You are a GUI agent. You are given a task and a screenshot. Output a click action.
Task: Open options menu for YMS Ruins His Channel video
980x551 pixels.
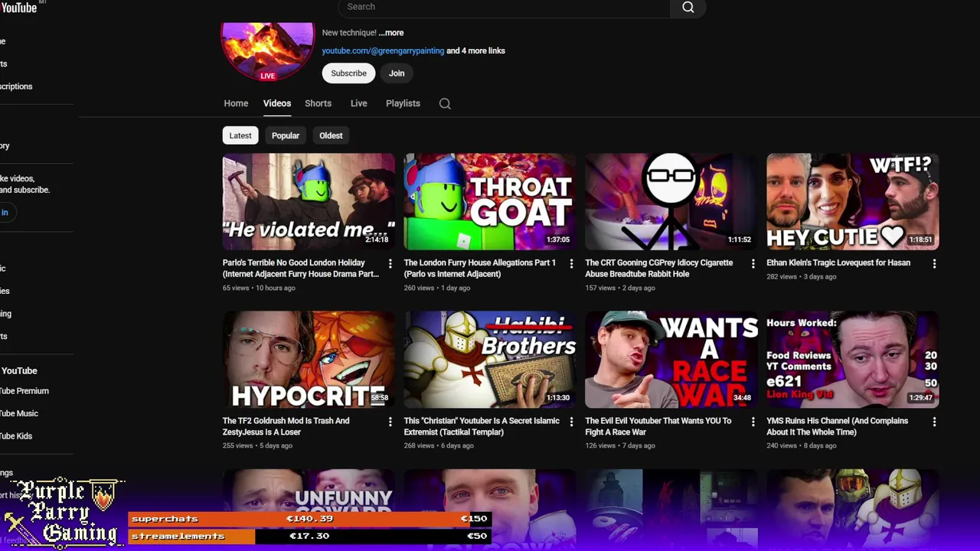[x=934, y=422]
